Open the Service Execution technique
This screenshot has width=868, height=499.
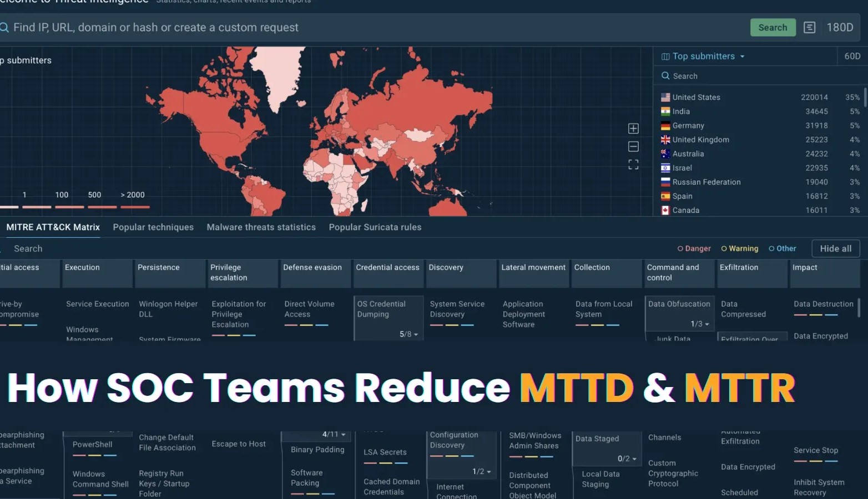97,304
